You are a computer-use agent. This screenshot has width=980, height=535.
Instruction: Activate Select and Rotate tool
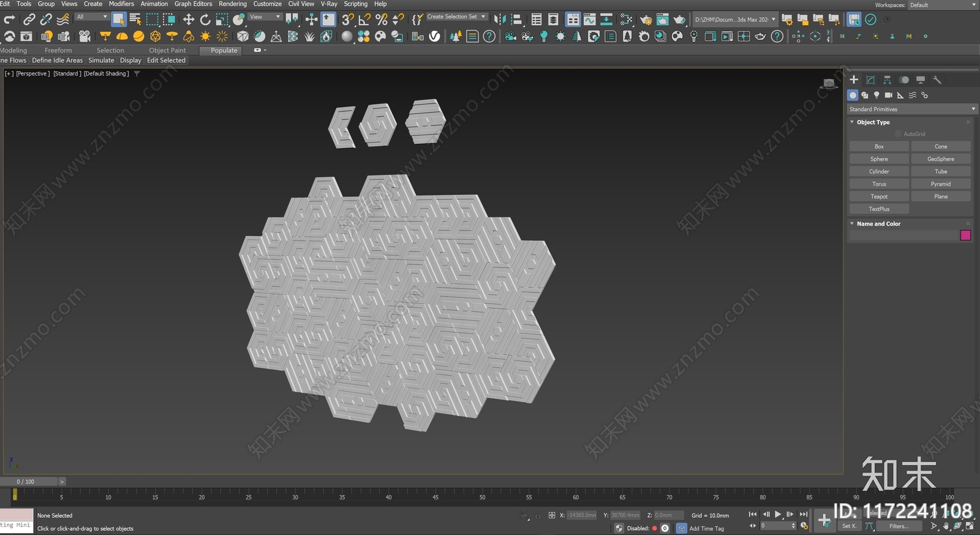pyautogui.click(x=205, y=20)
